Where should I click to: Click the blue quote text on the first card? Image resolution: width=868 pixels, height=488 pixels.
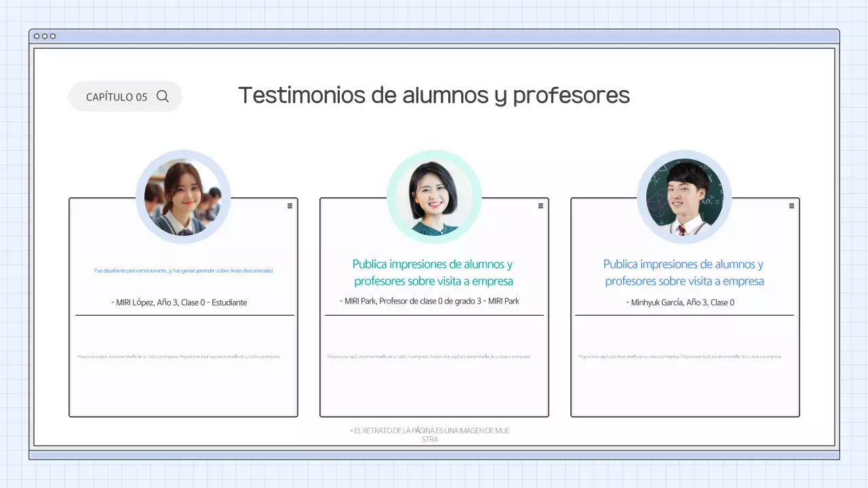click(184, 270)
